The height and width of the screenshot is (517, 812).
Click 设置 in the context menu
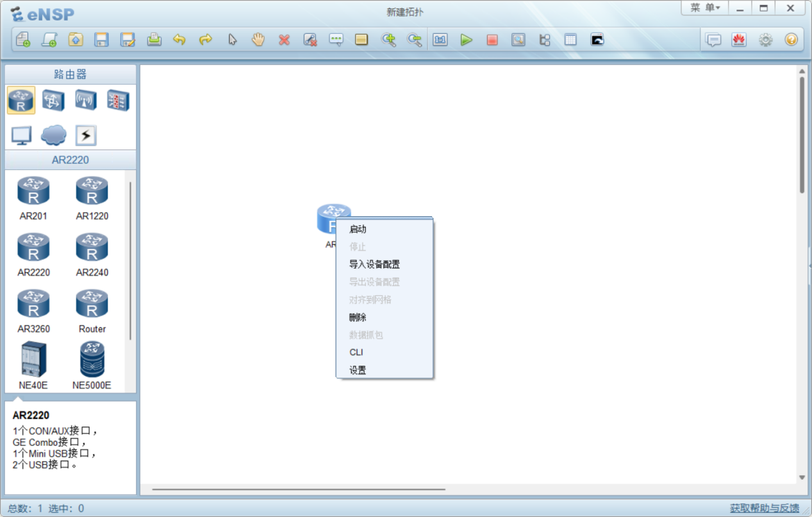pyautogui.click(x=385, y=370)
